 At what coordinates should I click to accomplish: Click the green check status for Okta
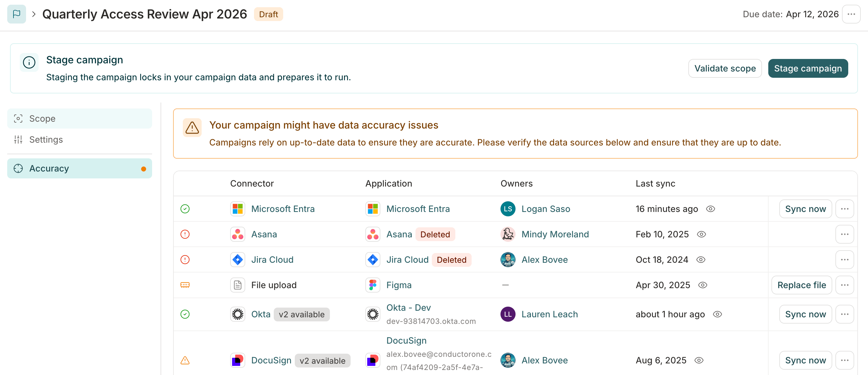pos(185,314)
